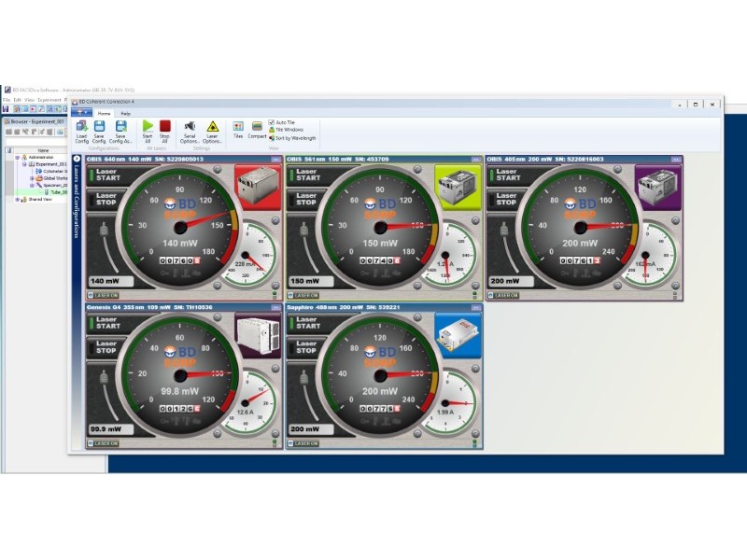Switch to Tiles view
The image size is (747, 560).
[x=238, y=130]
